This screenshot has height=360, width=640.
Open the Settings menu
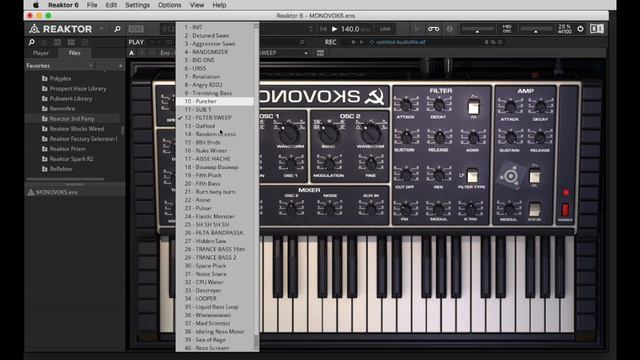tap(137, 5)
